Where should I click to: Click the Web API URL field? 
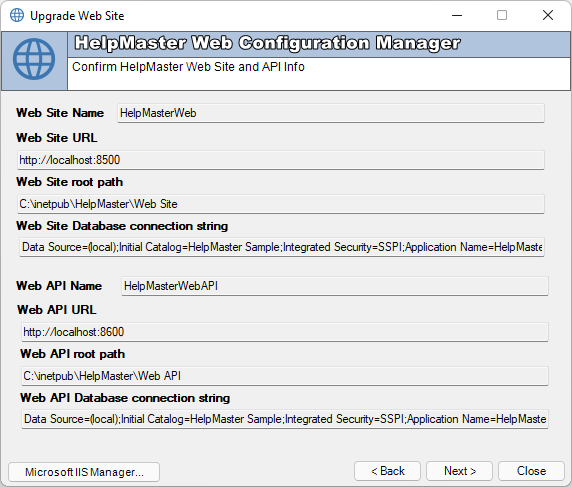coord(285,332)
